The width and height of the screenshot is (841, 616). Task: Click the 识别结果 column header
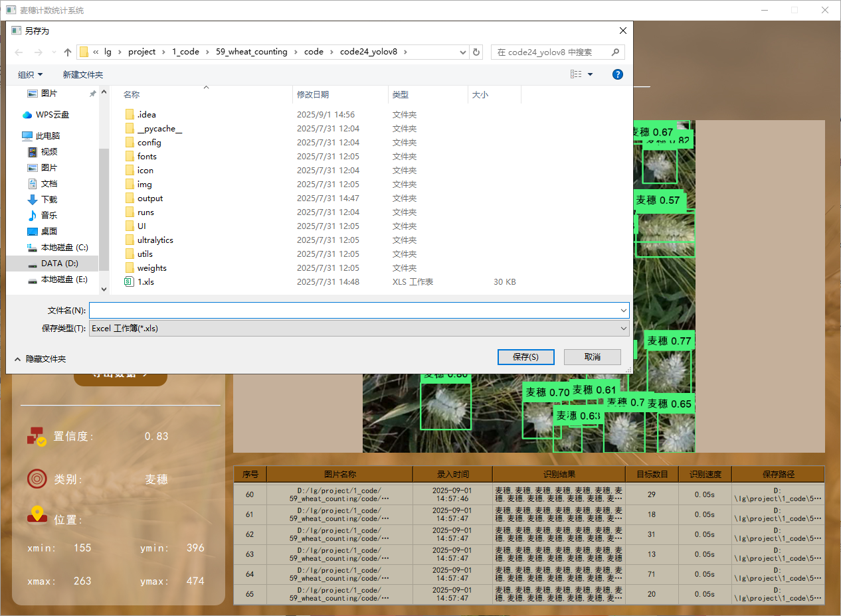559,474
